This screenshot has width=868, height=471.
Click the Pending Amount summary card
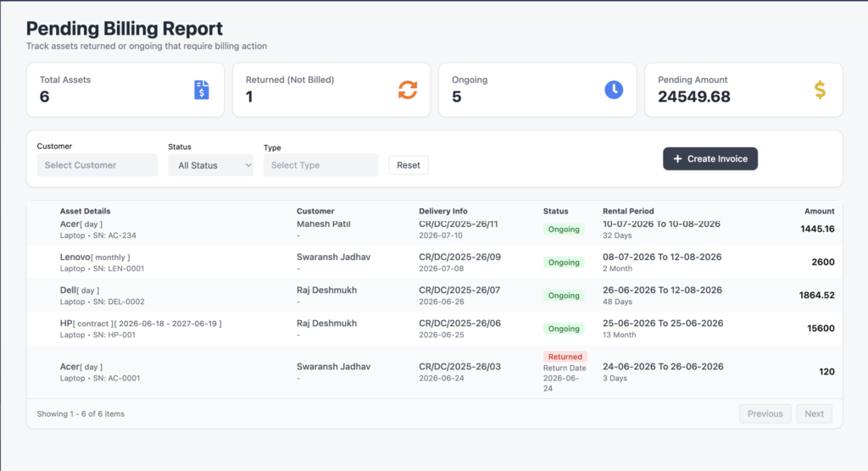[743, 90]
